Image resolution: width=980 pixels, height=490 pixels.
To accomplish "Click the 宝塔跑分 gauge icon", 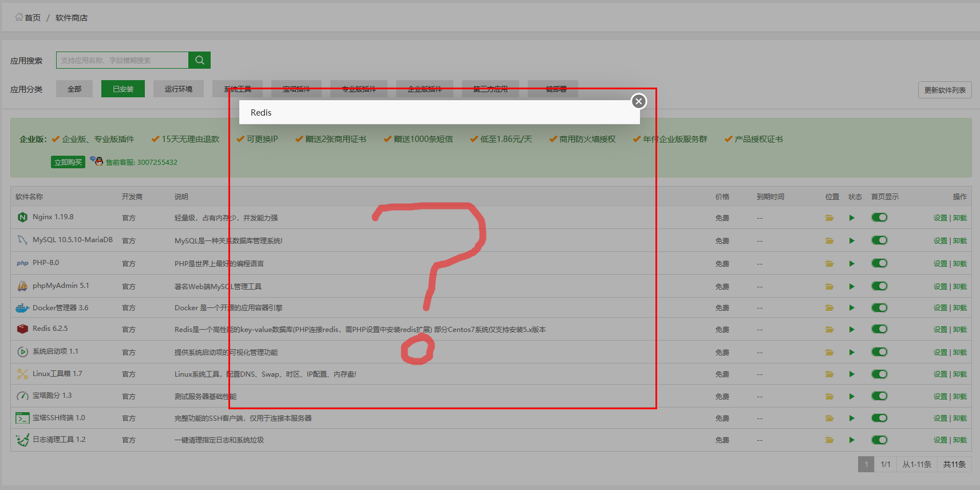I will click(22, 396).
